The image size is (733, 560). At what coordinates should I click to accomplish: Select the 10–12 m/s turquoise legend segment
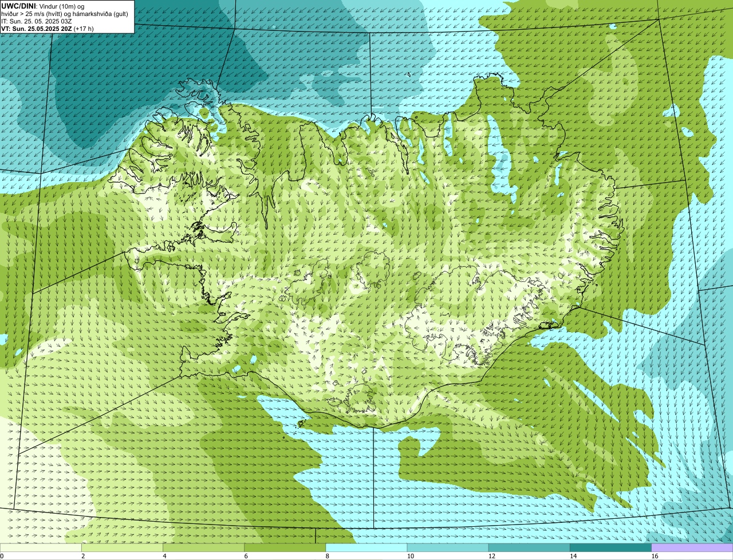point(448,547)
